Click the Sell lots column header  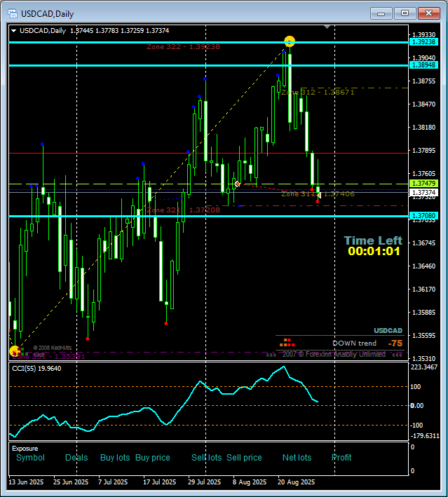[206, 458]
